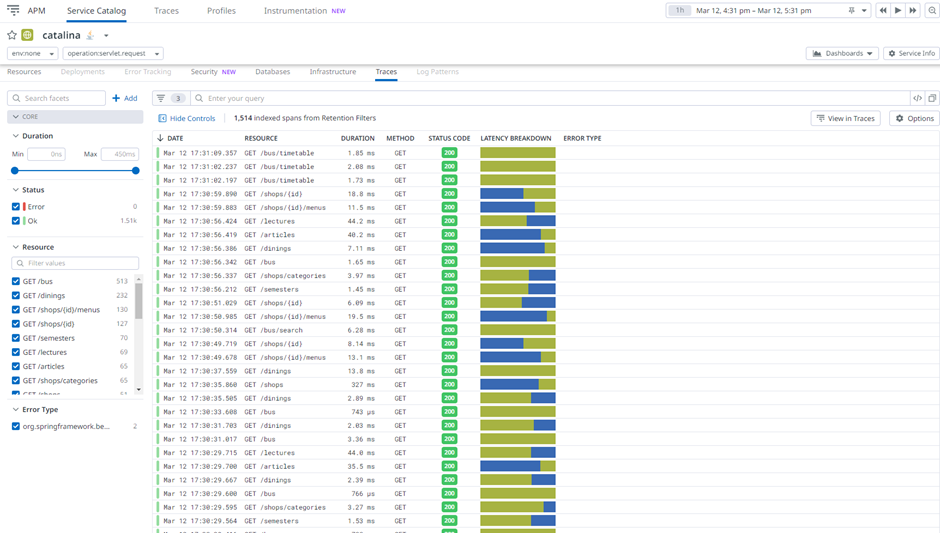Viewport: 940px width, 533px height.
Task: Uncheck GET /semesters checkbox
Action: (x=16, y=338)
